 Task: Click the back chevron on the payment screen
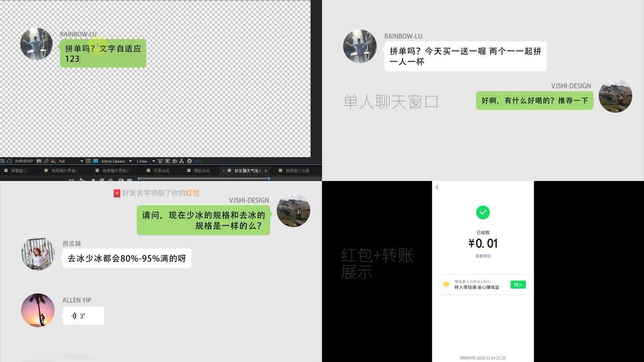(x=437, y=187)
